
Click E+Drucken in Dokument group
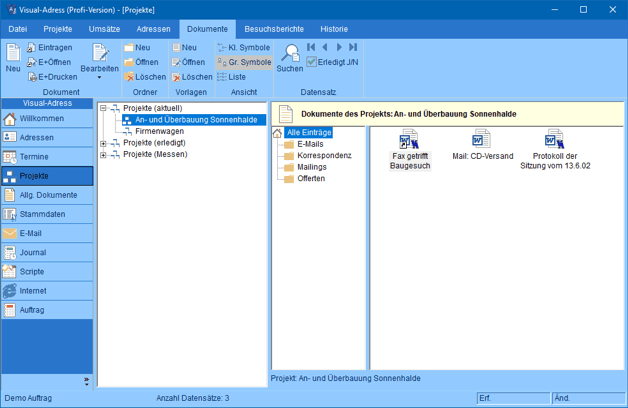pyautogui.click(x=52, y=77)
